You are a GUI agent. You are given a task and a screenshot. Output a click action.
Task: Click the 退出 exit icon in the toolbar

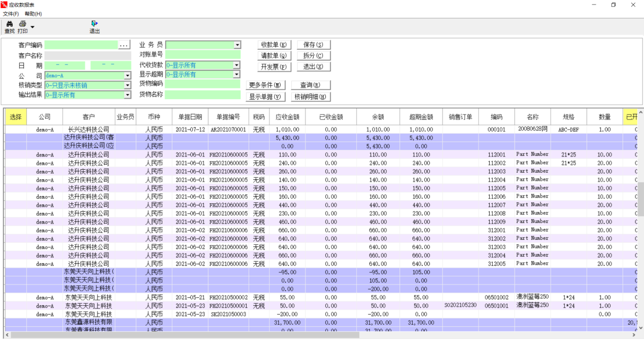click(94, 23)
